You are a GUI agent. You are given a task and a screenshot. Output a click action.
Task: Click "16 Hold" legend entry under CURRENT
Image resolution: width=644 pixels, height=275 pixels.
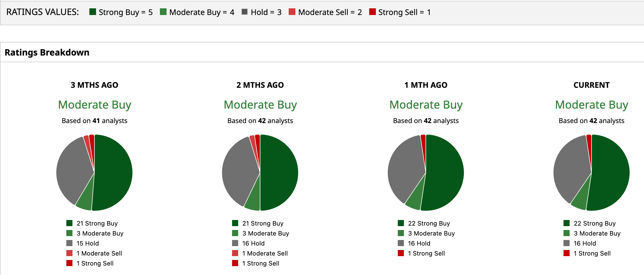(x=585, y=243)
